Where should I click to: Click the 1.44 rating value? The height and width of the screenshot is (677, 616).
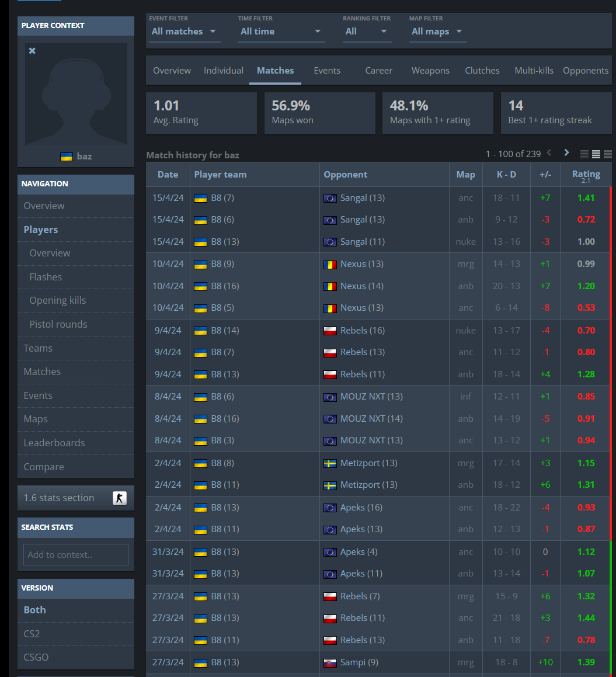586,618
